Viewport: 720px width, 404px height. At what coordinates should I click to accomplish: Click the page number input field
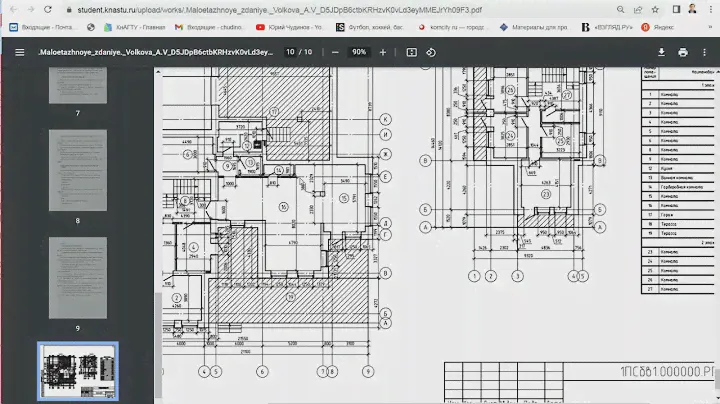pos(290,52)
